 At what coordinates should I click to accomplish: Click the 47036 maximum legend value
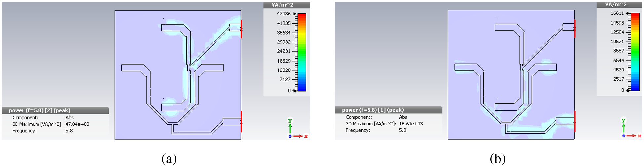coord(284,14)
